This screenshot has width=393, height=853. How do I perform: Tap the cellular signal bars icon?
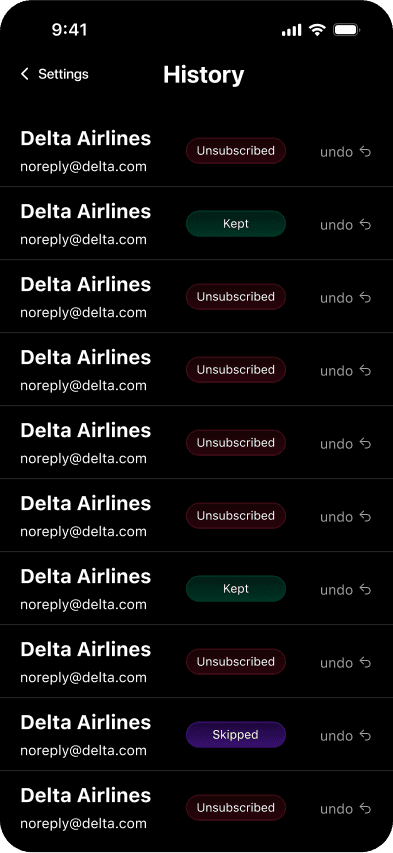291,30
